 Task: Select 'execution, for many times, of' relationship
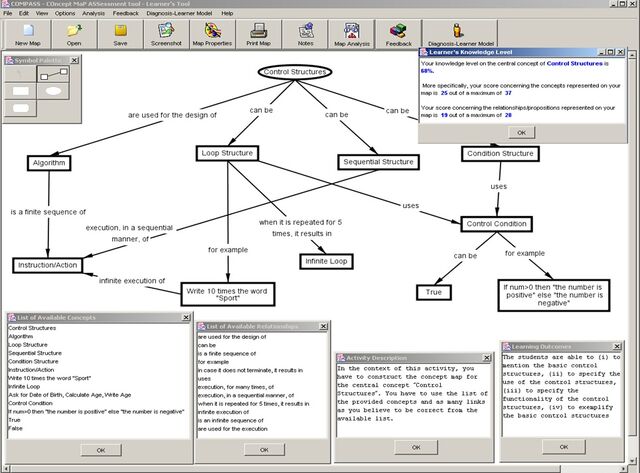pos(236,387)
